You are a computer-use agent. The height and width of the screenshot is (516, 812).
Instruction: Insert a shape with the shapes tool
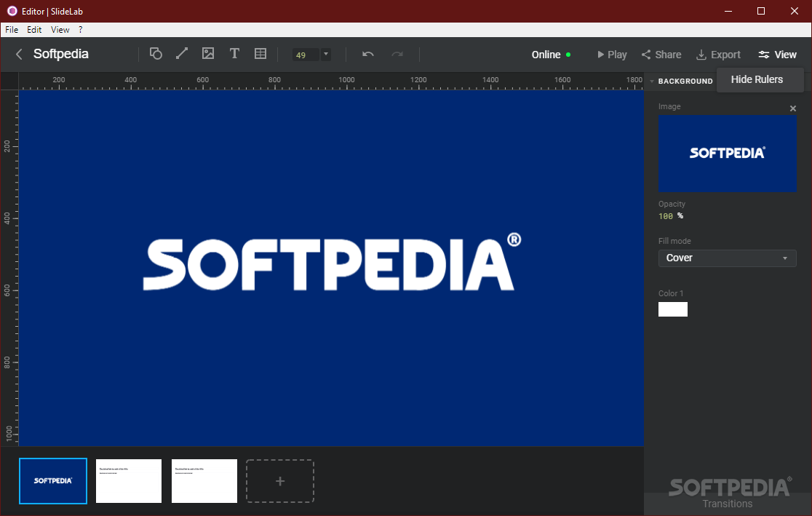[x=156, y=54]
